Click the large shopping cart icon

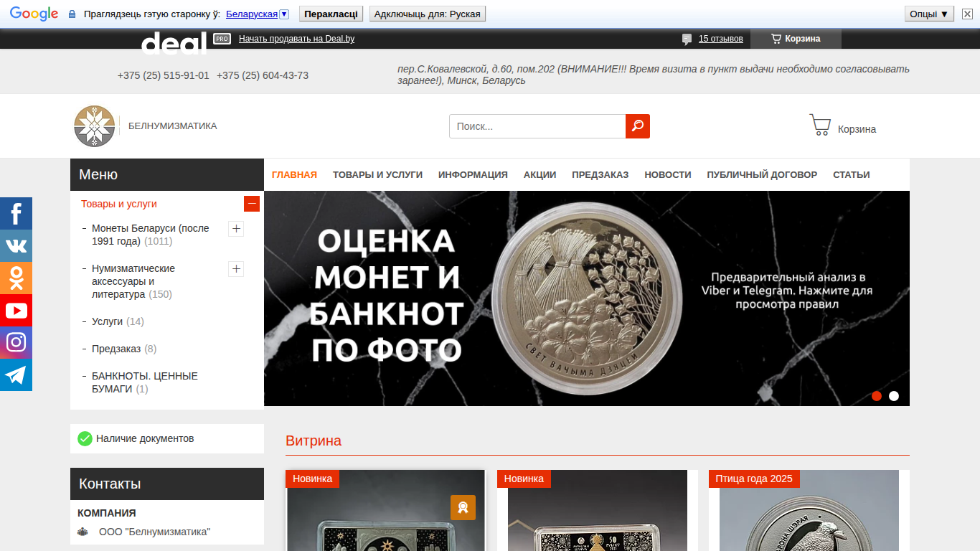pos(820,126)
